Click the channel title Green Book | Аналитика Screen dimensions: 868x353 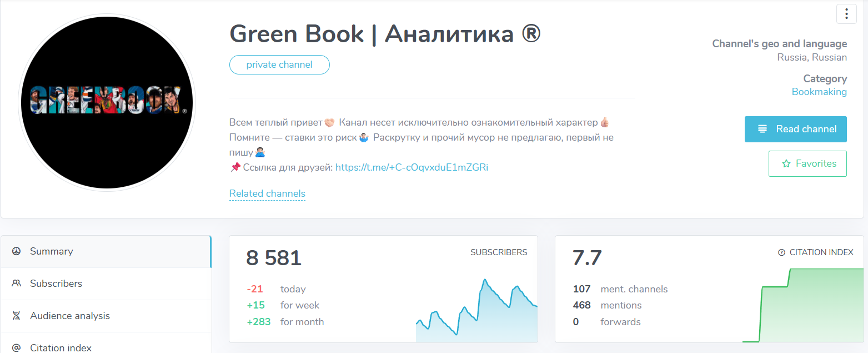coord(385,34)
